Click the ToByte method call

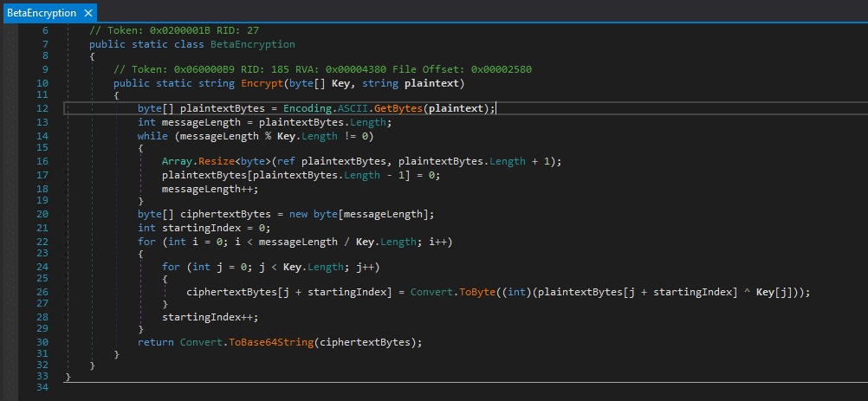coord(476,292)
